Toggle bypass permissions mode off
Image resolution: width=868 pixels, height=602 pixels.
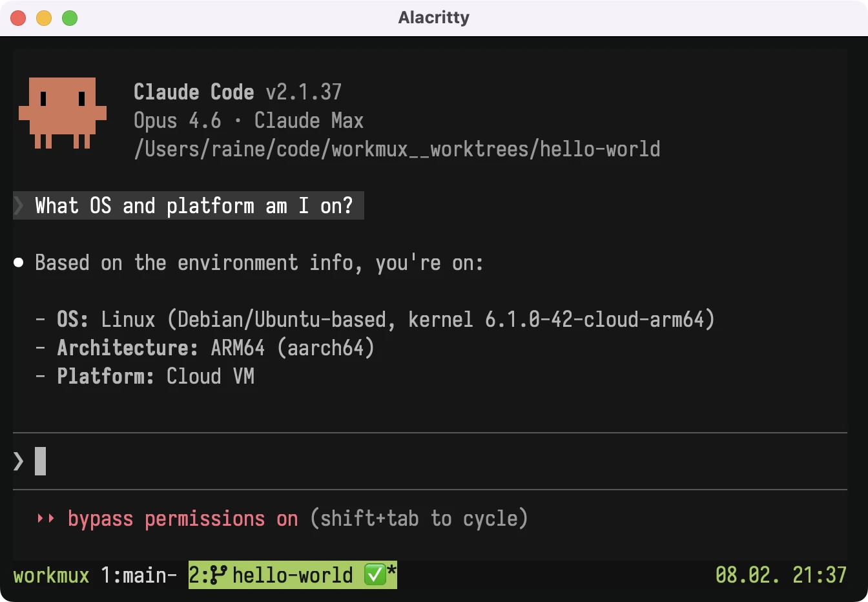pyautogui.click(x=183, y=518)
